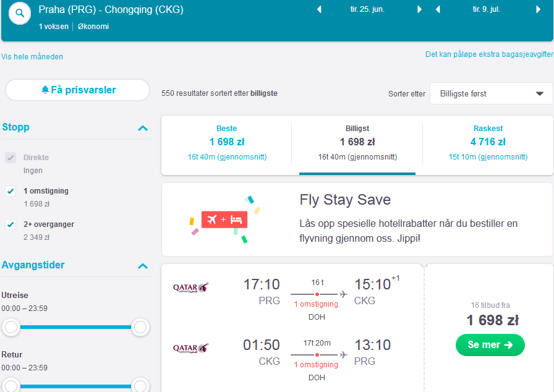Click the Fly Stay Save promo graphic

225,219
